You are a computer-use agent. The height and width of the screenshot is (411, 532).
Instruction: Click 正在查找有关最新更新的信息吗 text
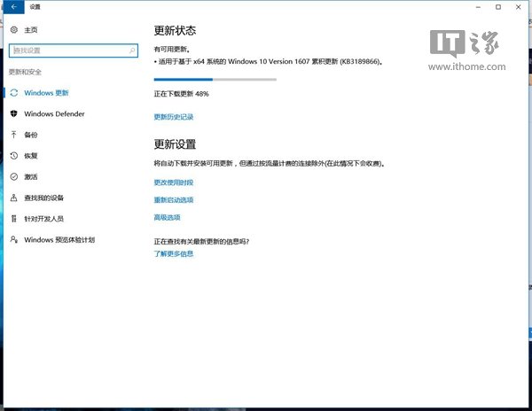coord(201,241)
